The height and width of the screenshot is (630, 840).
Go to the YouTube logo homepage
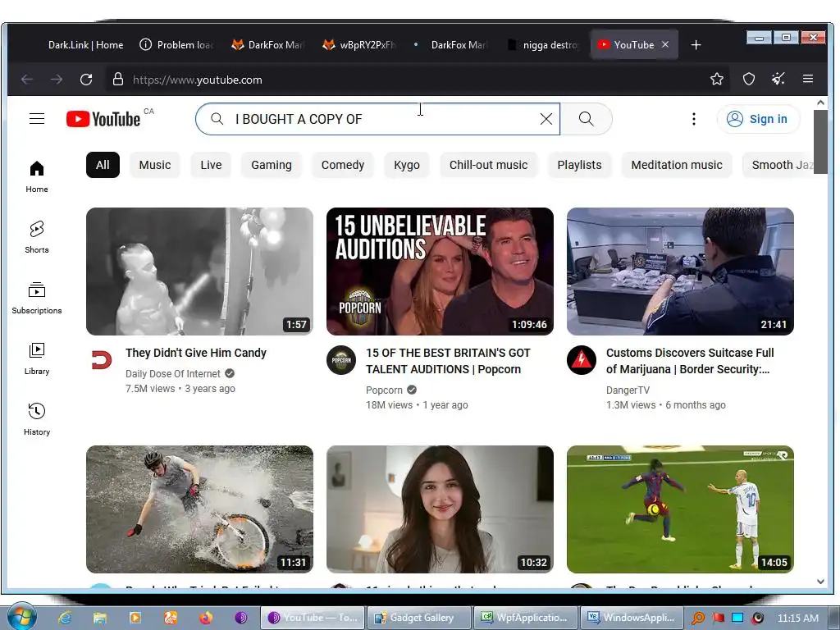tap(103, 119)
